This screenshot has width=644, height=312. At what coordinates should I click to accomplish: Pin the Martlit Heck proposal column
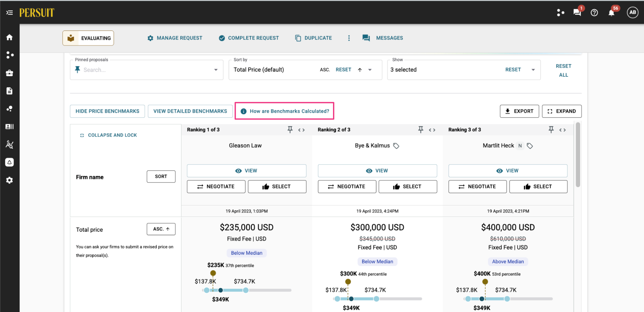point(551,130)
